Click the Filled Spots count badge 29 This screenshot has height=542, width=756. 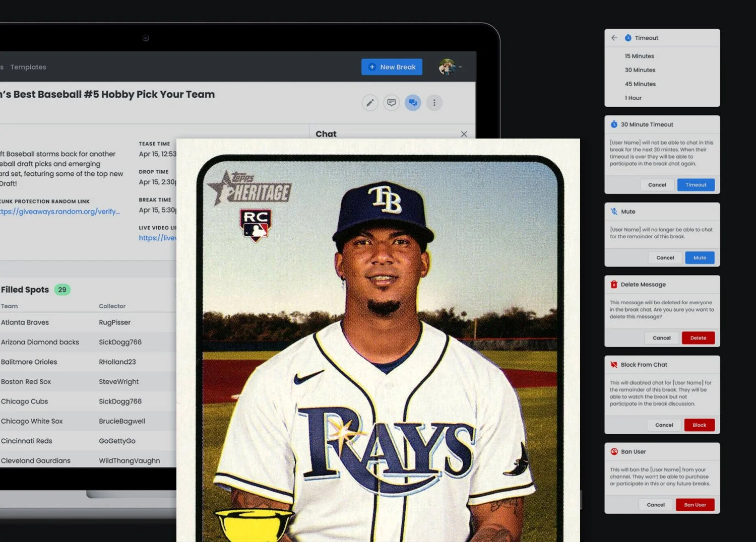pyautogui.click(x=62, y=290)
